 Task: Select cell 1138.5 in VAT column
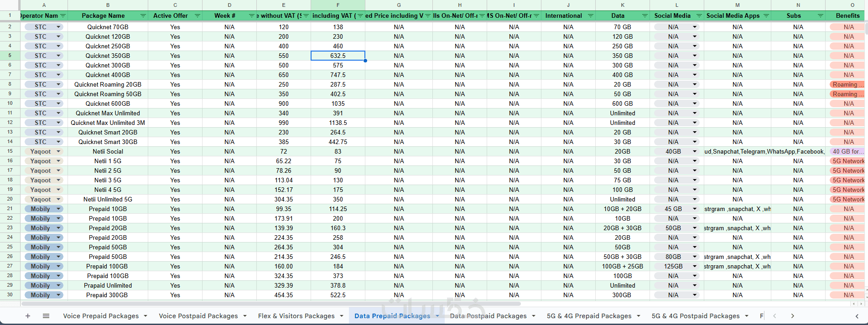click(x=338, y=123)
